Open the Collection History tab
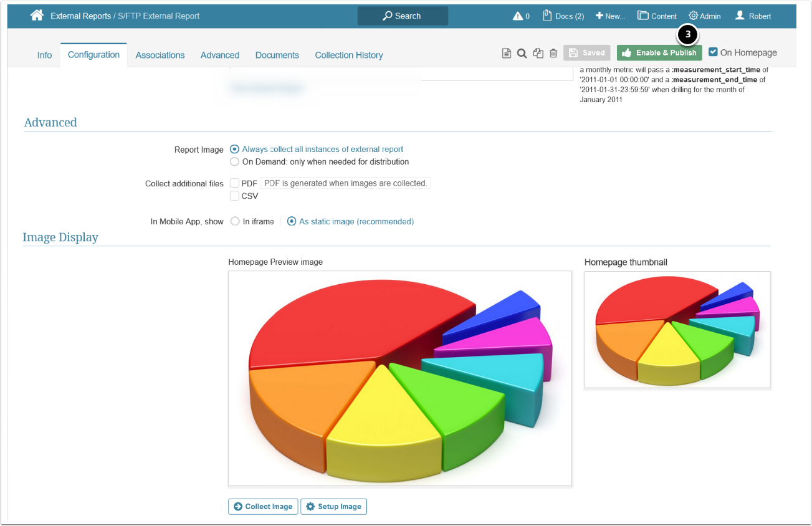The height and width of the screenshot is (526, 812). point(348,55)
